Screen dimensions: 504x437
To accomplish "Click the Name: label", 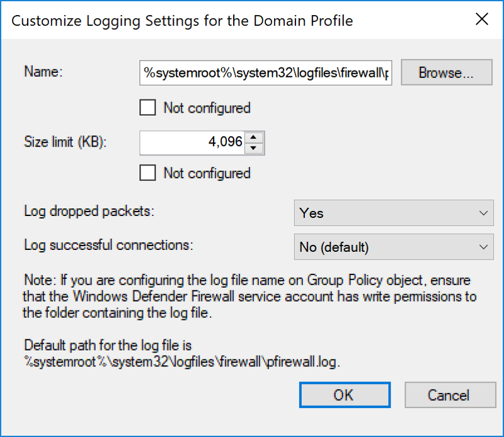I will (43, 71).
